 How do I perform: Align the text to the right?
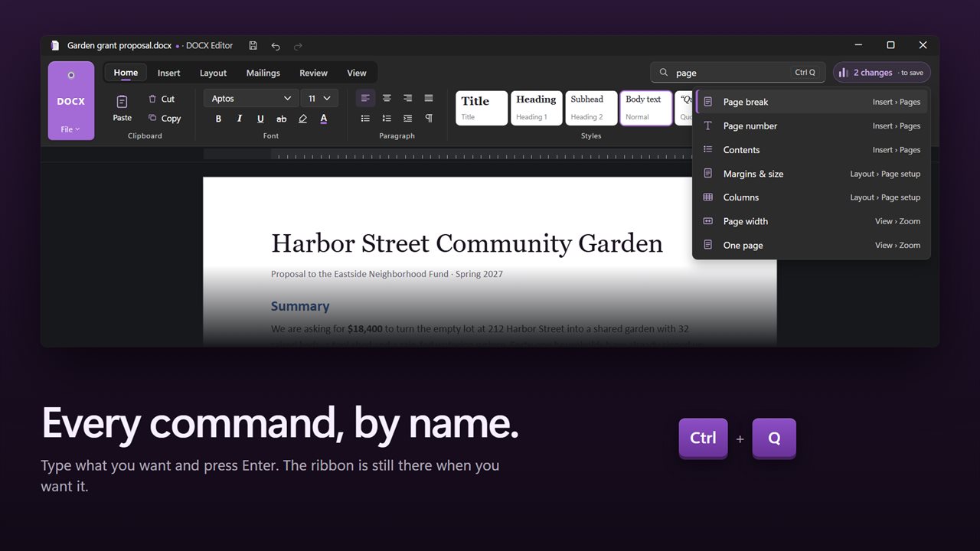pos(408,98)
